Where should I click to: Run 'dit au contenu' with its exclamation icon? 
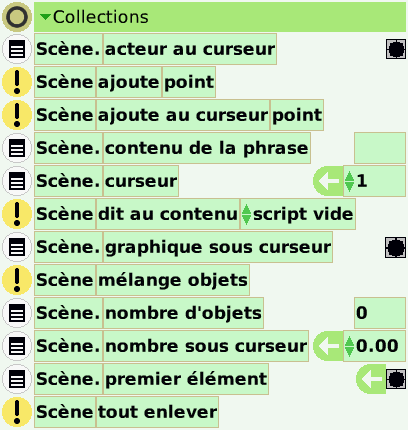click(17, 214)
